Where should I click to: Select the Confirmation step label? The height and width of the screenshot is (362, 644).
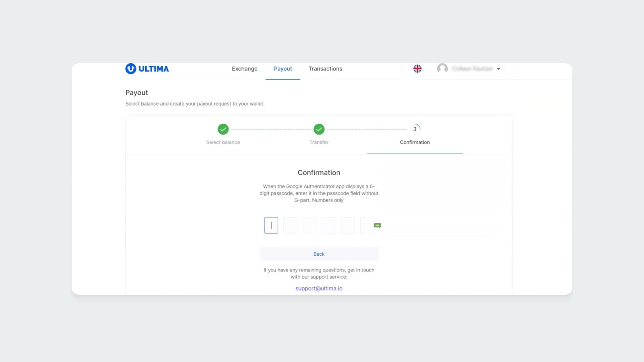[415, 142]
